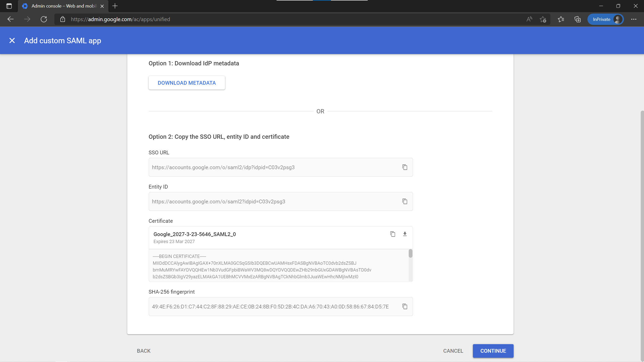Viewport: 644px width, 362px height.
Task: Click the Cancel button
Action: [453, 351]
